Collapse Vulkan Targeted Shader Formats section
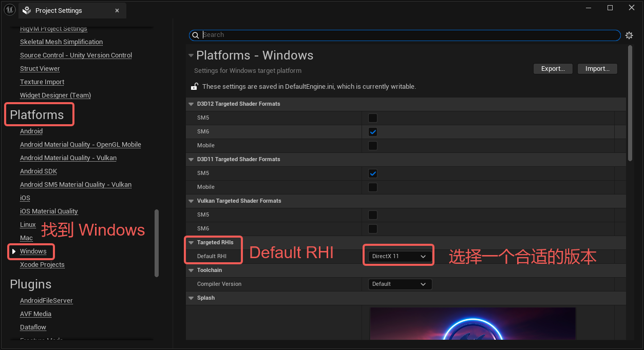This screenshot has width=644, height=350. 191,201
